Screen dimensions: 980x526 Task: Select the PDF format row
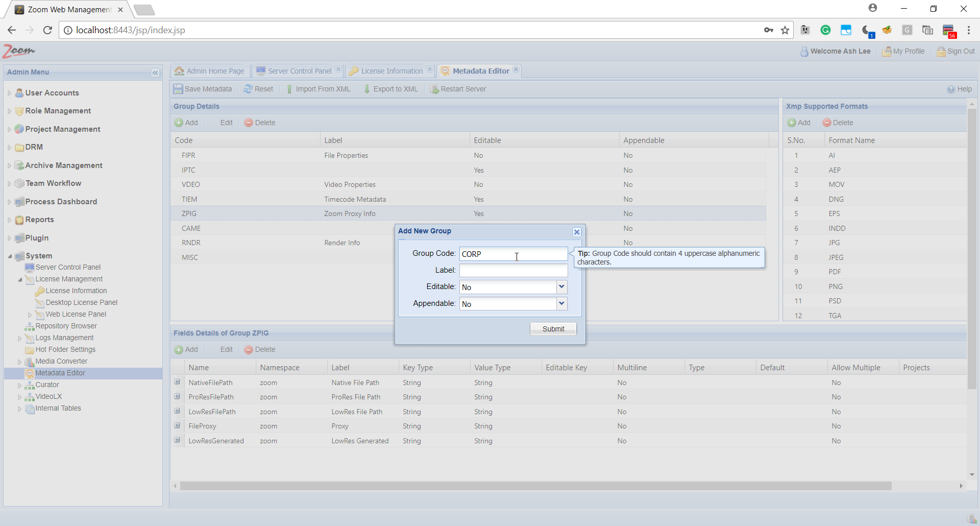click(x=875, y=272)
